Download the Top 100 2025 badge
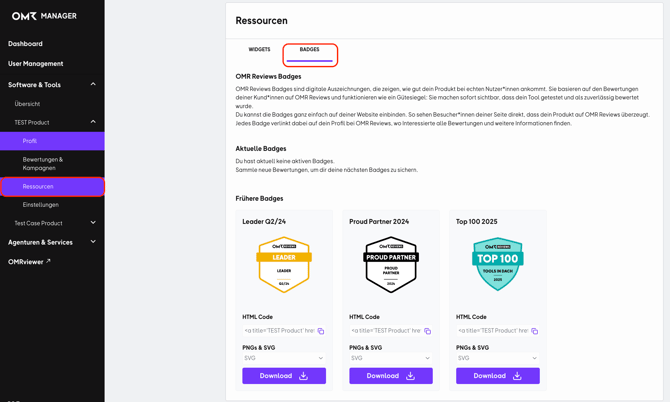Screen dimensions: 670x402 [x=498, y=376]
